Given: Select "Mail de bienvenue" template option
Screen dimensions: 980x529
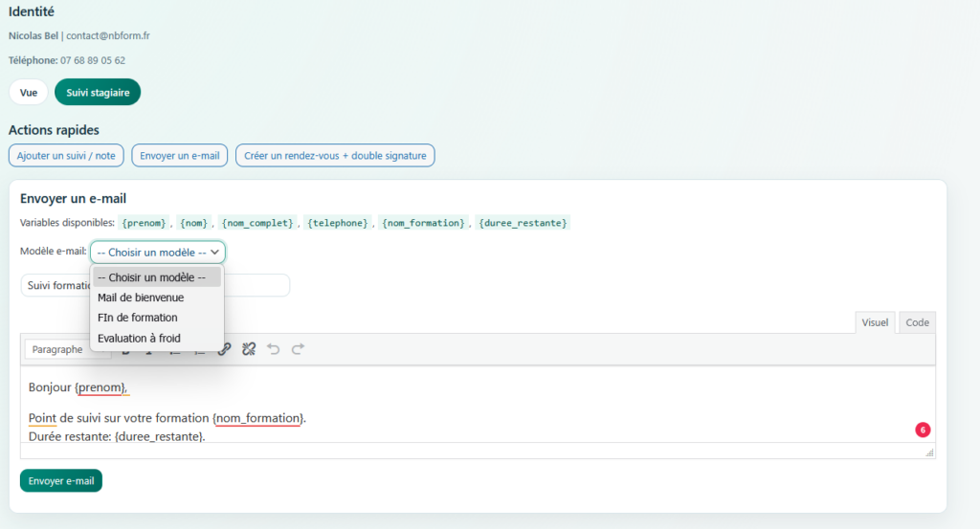Looking at the screenshot, I should [x=141, y=298].
